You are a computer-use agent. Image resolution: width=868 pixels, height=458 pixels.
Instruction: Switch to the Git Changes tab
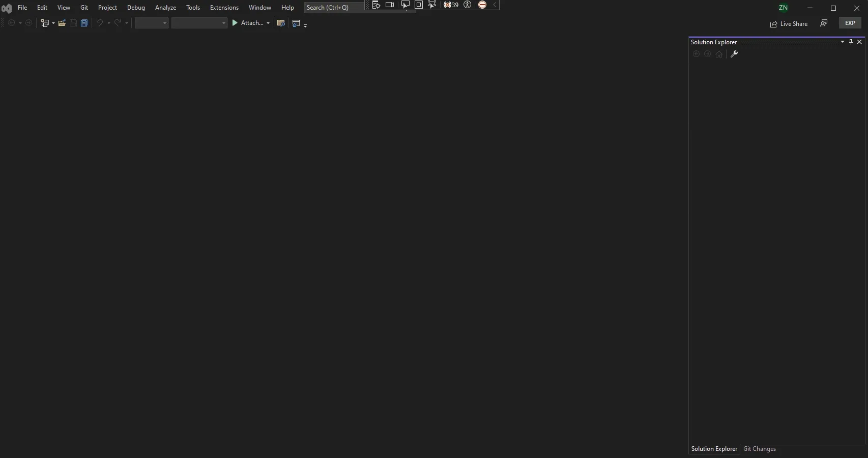coord(759,449)
